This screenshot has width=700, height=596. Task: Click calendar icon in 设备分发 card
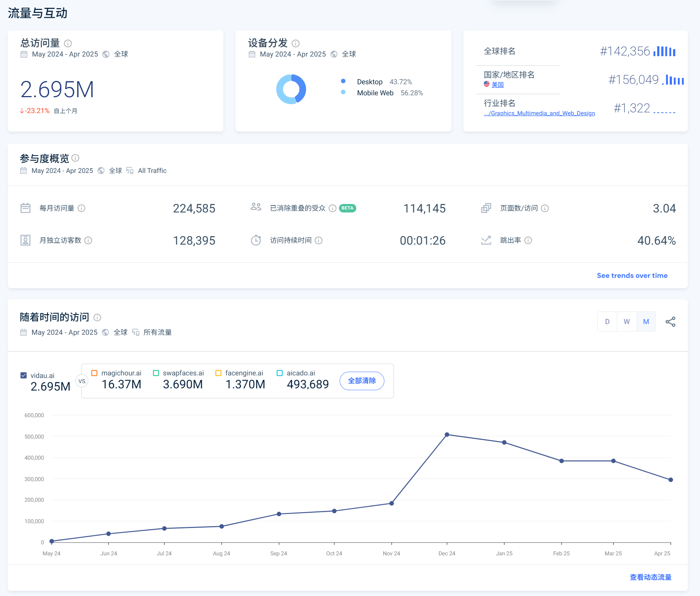click(252, 54)
